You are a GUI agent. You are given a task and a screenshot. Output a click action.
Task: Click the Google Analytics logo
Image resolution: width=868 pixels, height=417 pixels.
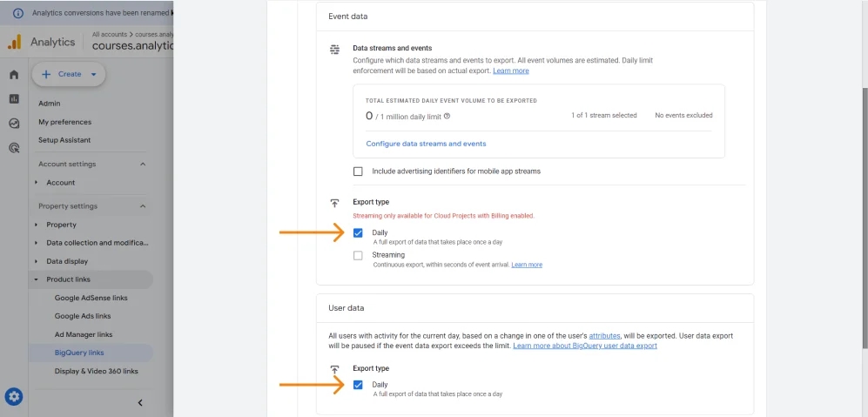coord(15,42)
